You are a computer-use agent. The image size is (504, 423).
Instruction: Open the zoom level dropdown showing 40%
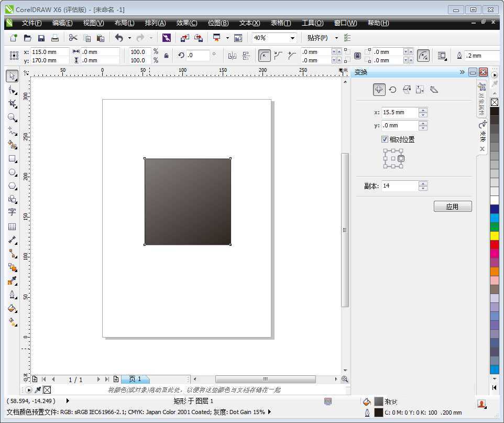pyautogui.click(x=293, y=37)
